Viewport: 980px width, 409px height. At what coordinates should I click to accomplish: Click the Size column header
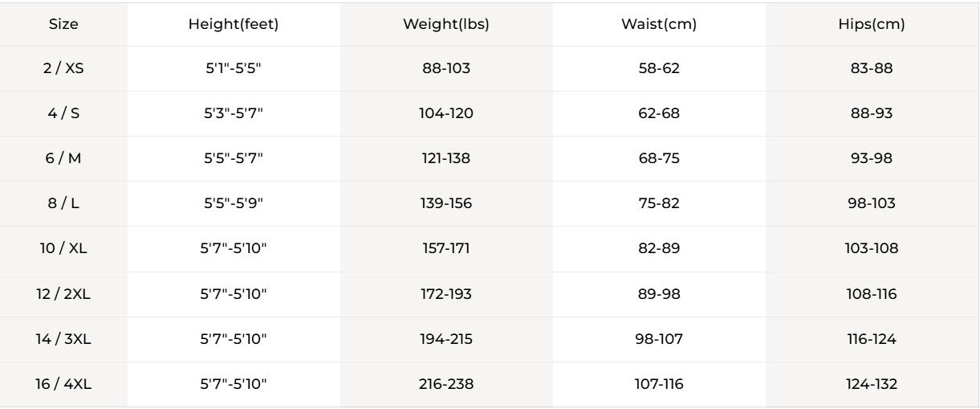tap(63, 24)
